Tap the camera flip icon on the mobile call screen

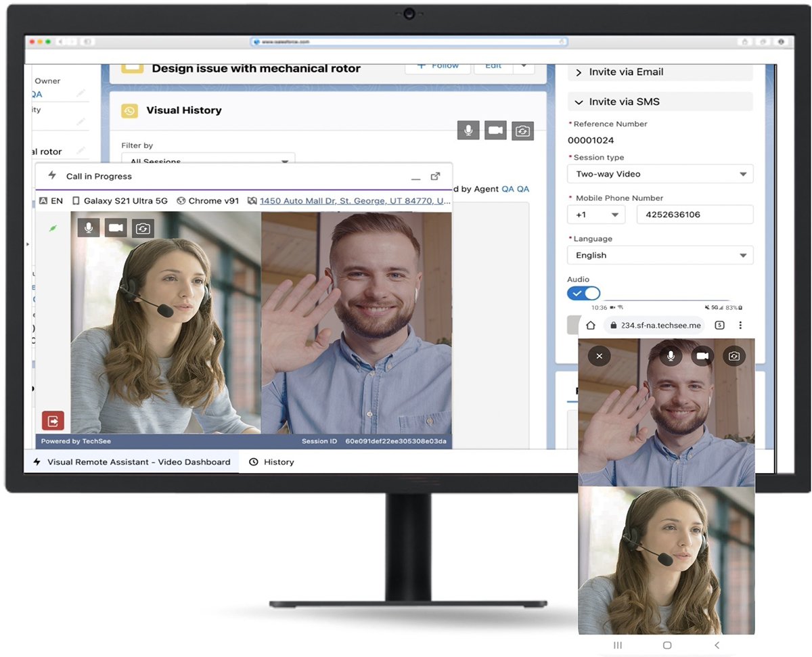coord(734,355)
